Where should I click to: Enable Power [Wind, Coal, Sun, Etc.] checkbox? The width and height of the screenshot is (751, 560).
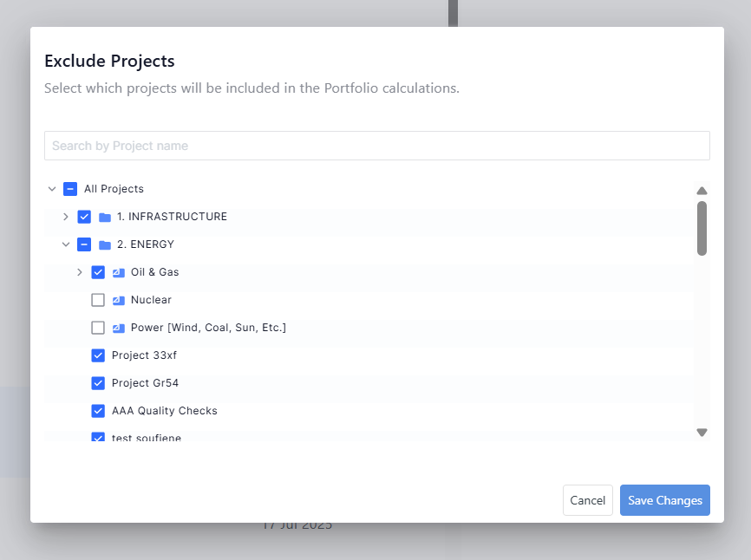click(x=98, y=328)
